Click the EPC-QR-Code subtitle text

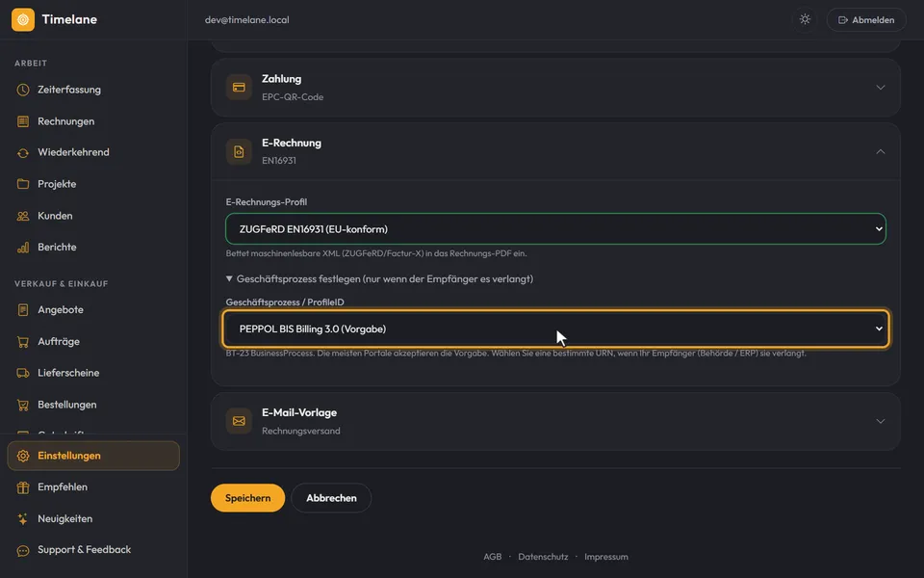[293, 96]
